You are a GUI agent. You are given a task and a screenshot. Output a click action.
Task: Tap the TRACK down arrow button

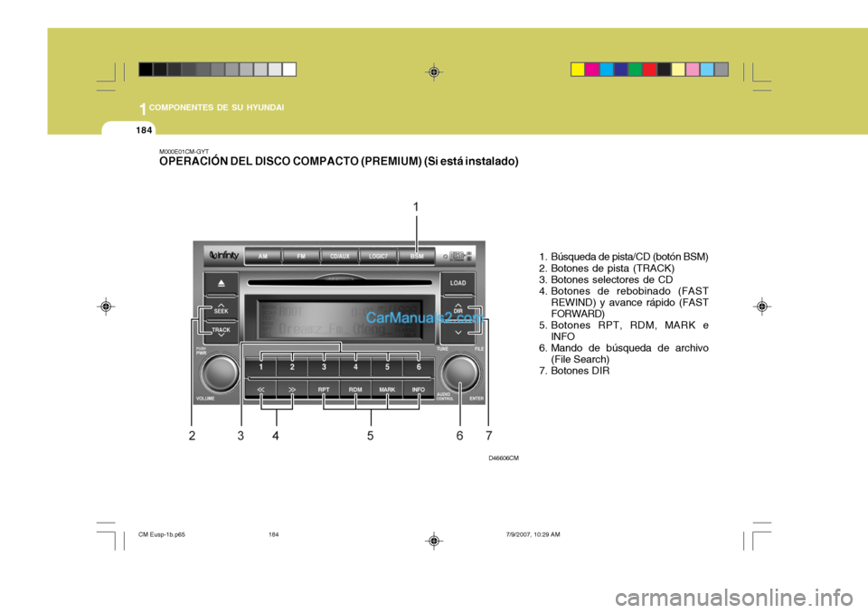(x=221, y=332)
